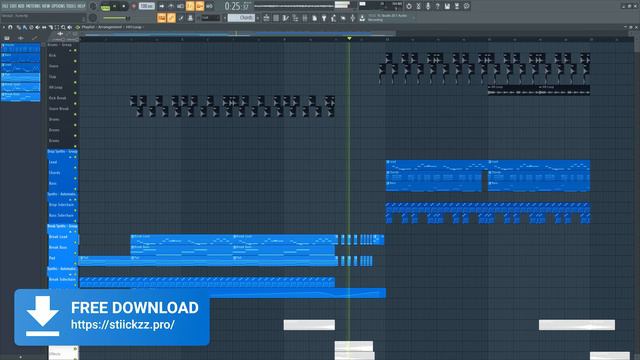640x360 pixels.
Task: Select the Playback speaker tool in playlist toolbar
Action: 69,27
